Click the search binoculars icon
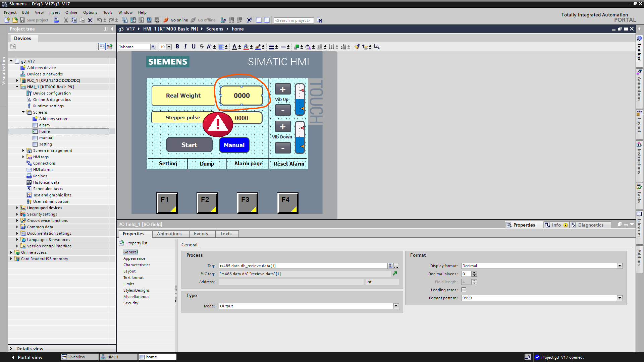Viewport: 644px width, 362px height. (320, 20)
